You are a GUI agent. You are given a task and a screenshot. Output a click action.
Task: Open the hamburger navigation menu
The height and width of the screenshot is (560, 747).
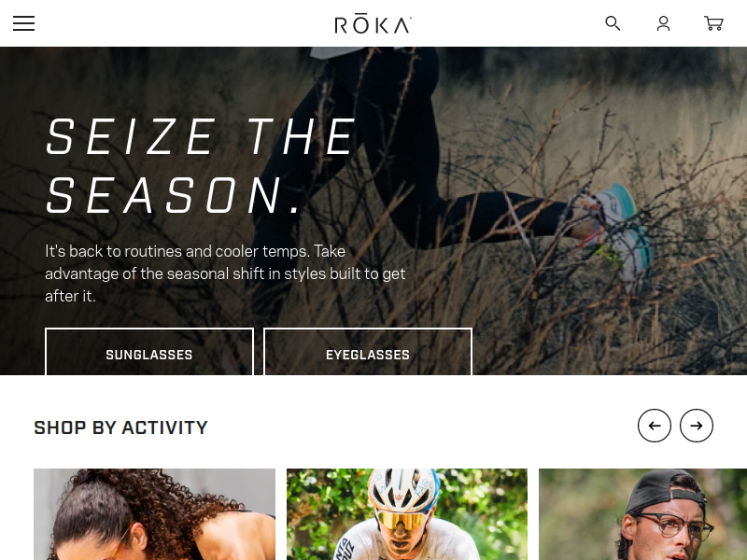tap(24, 23)
